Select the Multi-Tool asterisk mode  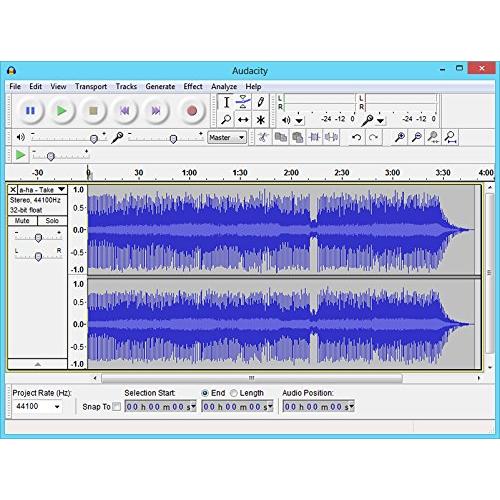point(260,119)
